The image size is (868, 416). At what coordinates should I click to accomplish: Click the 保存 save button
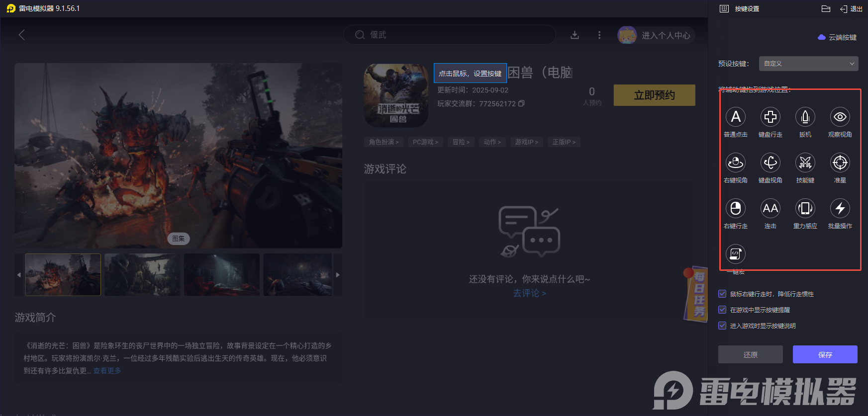[x=825, y=354]
